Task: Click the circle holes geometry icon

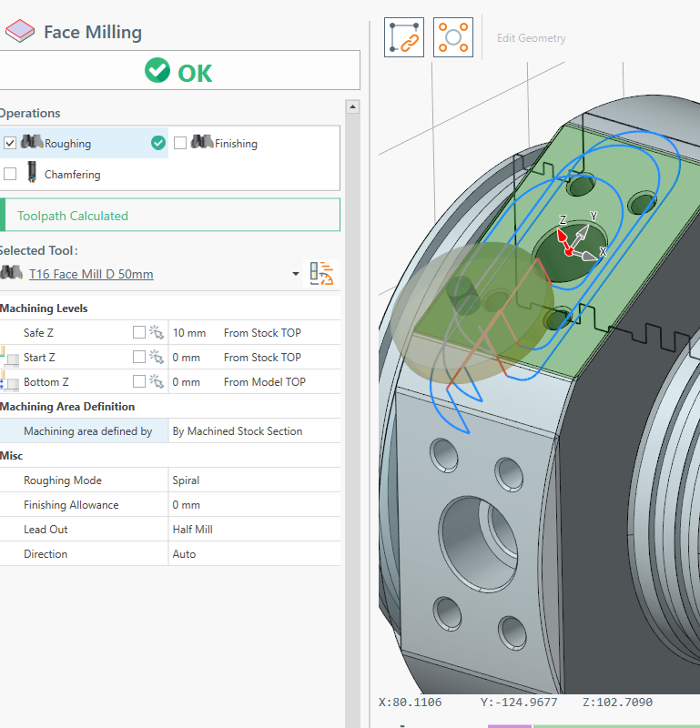Action: coord(453,37)
